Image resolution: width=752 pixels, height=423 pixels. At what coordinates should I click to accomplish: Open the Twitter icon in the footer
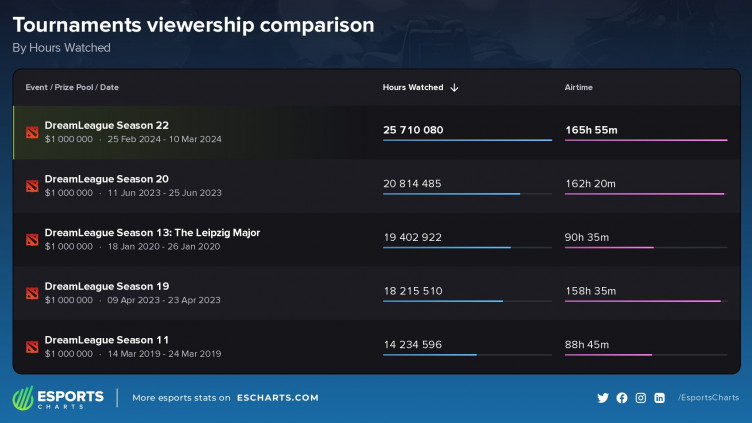coord(603,398)
